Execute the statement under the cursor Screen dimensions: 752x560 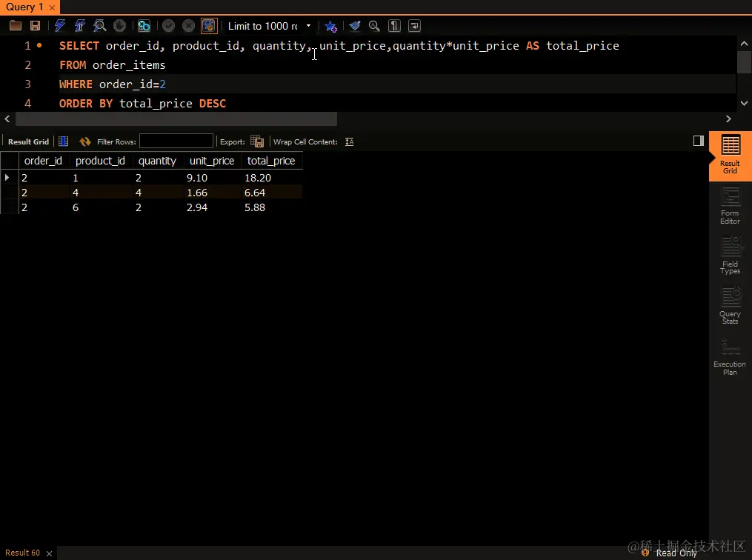coord(79,26)
